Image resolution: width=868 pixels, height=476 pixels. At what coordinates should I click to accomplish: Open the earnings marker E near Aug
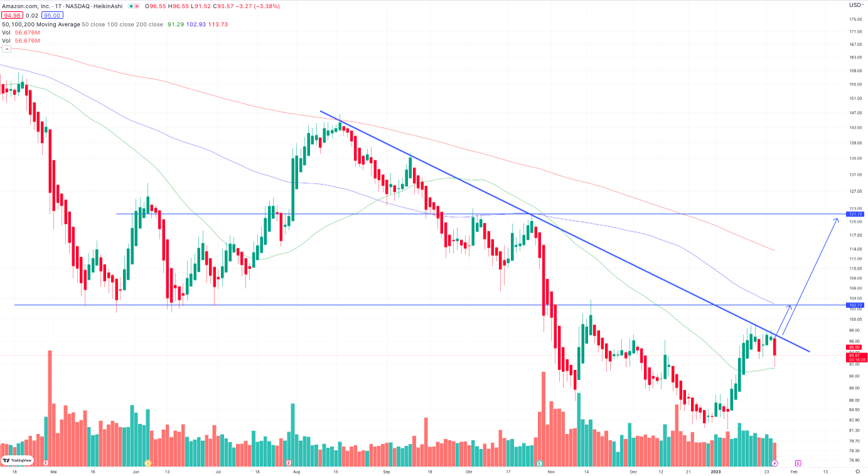[288, 463]
